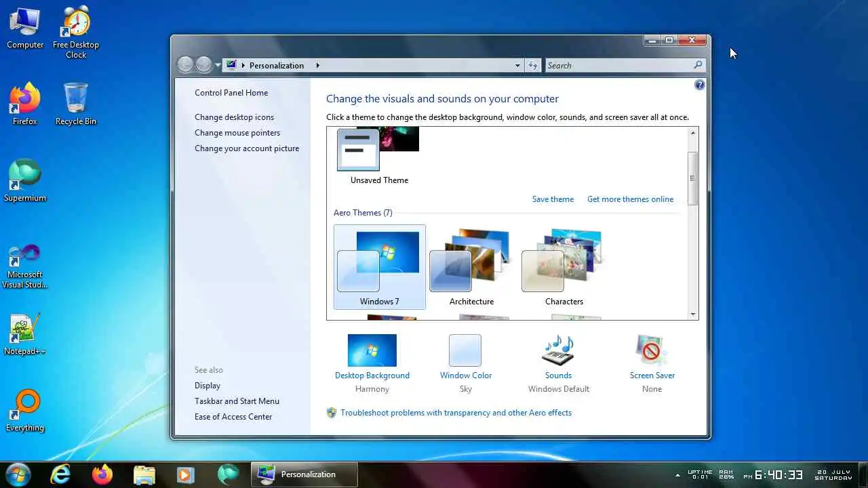Viewport: 868px width, 488px height.
Task: Click the Save theme link
Action: click(553, 199)
